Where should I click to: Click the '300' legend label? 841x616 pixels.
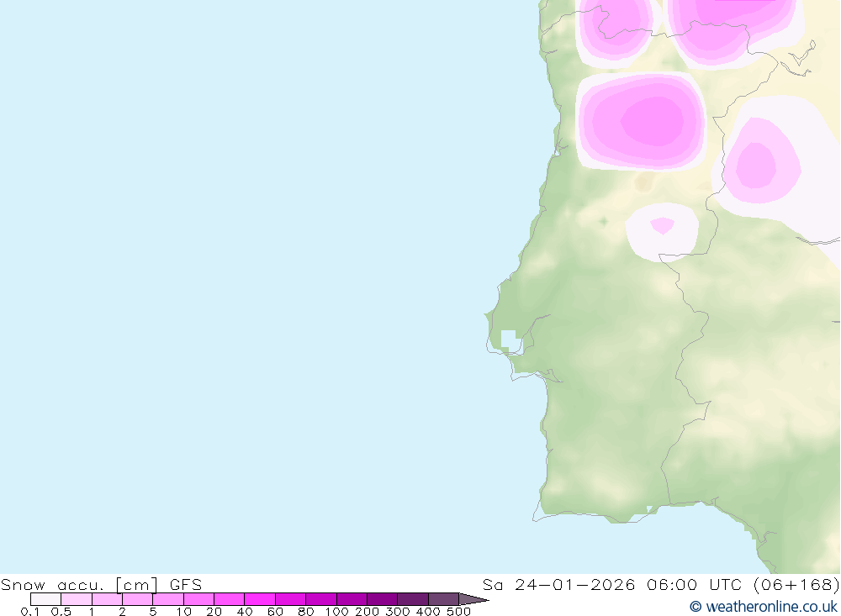pyautogui.click(x=398, y=611)
